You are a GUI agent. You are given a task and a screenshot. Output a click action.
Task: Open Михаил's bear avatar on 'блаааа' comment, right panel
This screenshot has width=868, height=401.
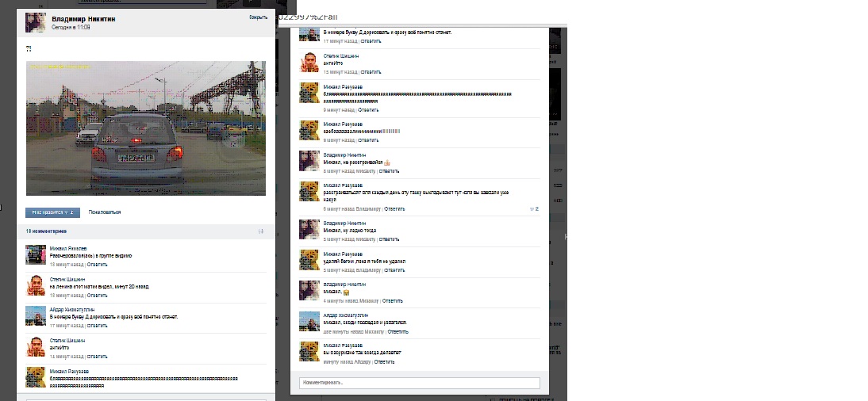[x=309, y=93]
